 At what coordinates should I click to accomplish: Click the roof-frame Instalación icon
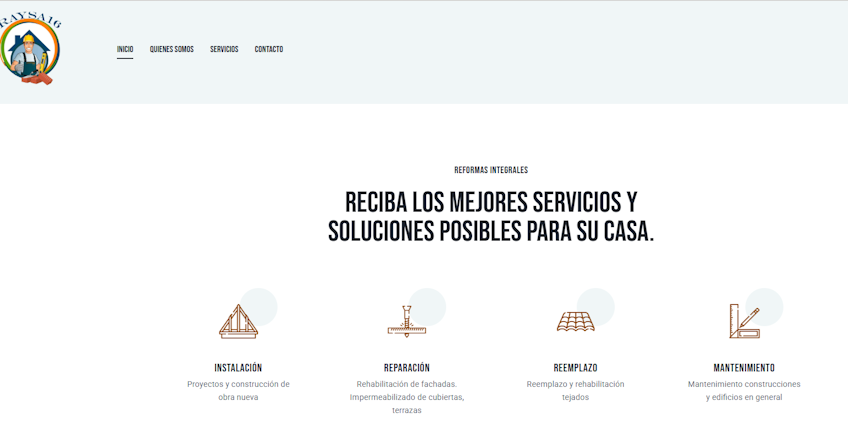(238, 321)
